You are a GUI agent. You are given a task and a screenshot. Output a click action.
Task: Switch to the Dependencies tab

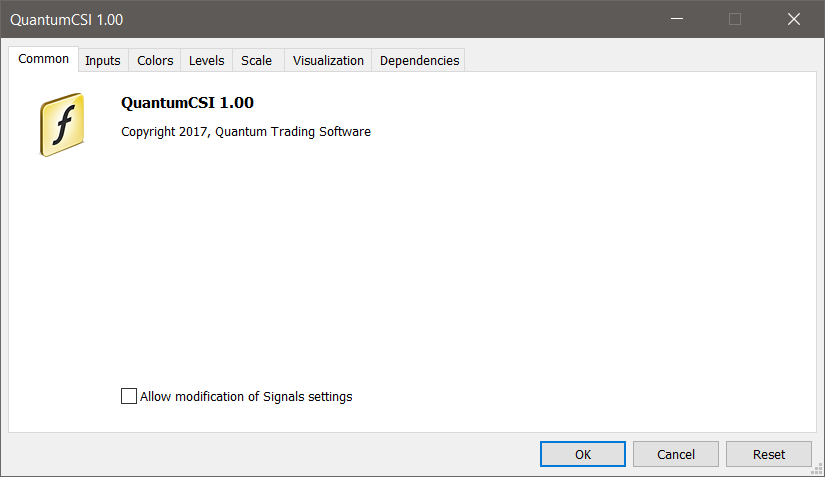[x=419, y=61]
